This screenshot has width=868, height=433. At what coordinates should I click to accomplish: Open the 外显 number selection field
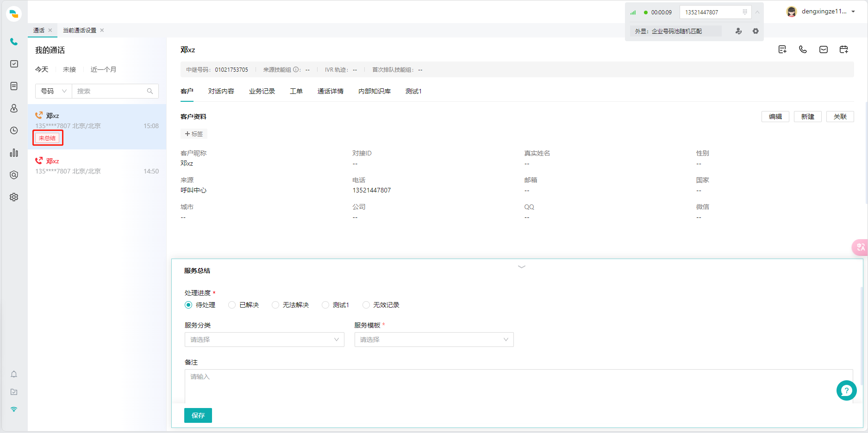[x=675, y=31]
